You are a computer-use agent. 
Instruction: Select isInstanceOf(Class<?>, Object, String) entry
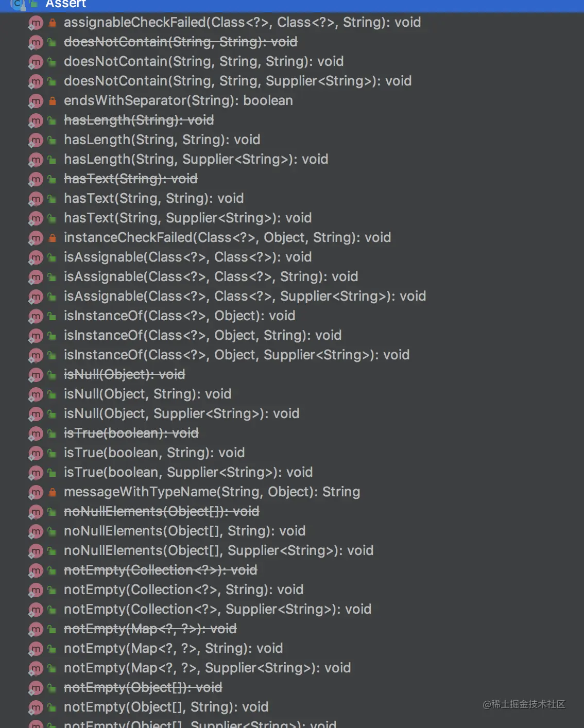pyautogui.click(x=202, y=335)
